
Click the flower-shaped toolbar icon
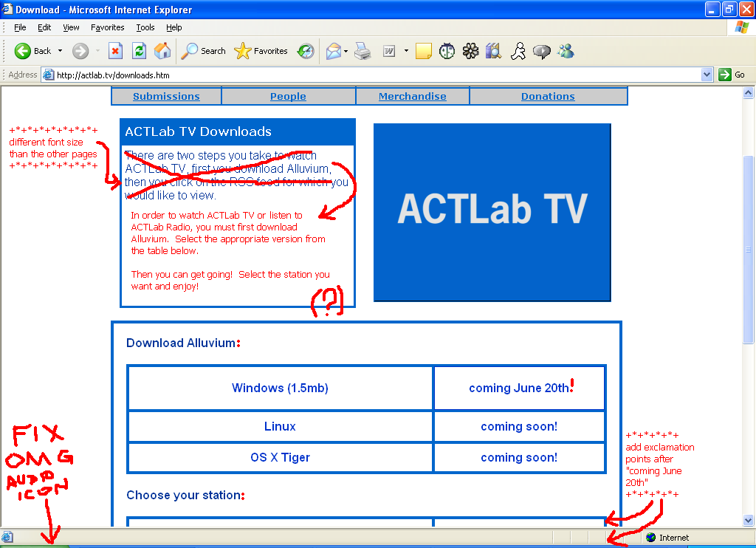(470, 51)
